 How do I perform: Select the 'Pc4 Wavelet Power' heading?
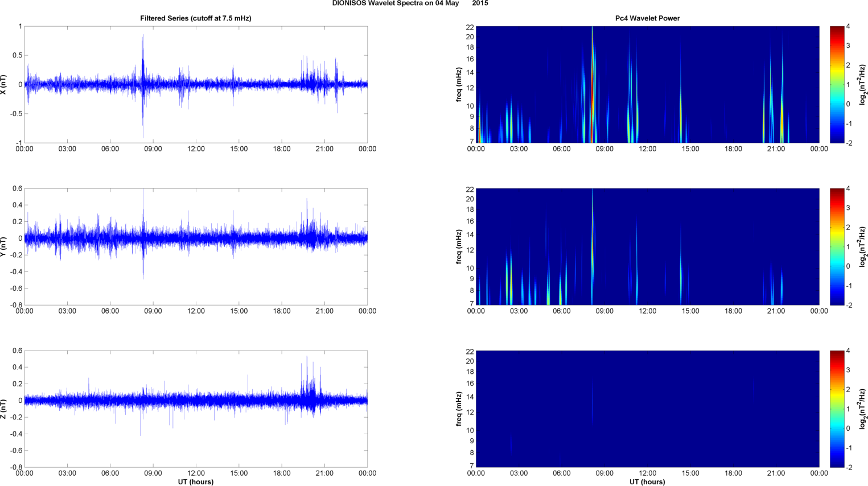coord(647,18)
